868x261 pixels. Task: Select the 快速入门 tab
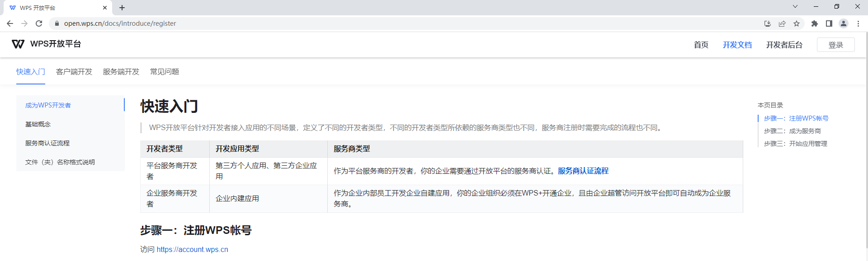coord(31,72)
